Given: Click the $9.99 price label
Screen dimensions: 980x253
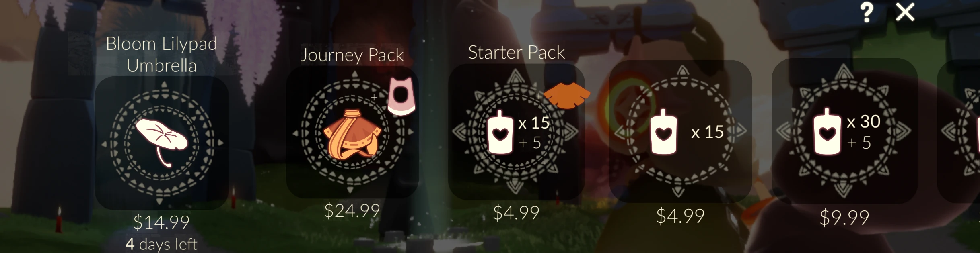Looking at the screenshot, I should [844, 218].
